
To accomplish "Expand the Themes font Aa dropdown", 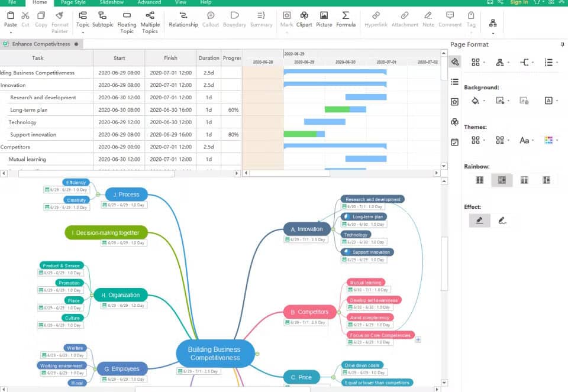I will tap(525, 140).
